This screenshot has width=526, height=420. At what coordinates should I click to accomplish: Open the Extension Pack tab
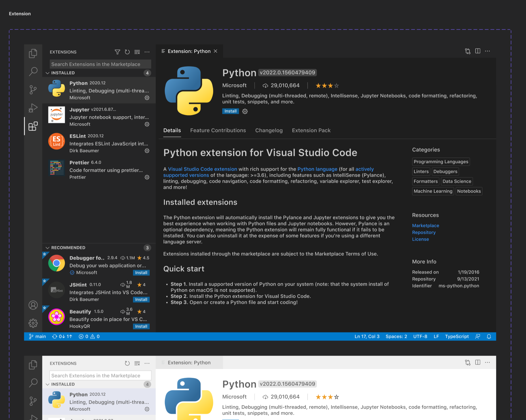click(x=311, y=130)
